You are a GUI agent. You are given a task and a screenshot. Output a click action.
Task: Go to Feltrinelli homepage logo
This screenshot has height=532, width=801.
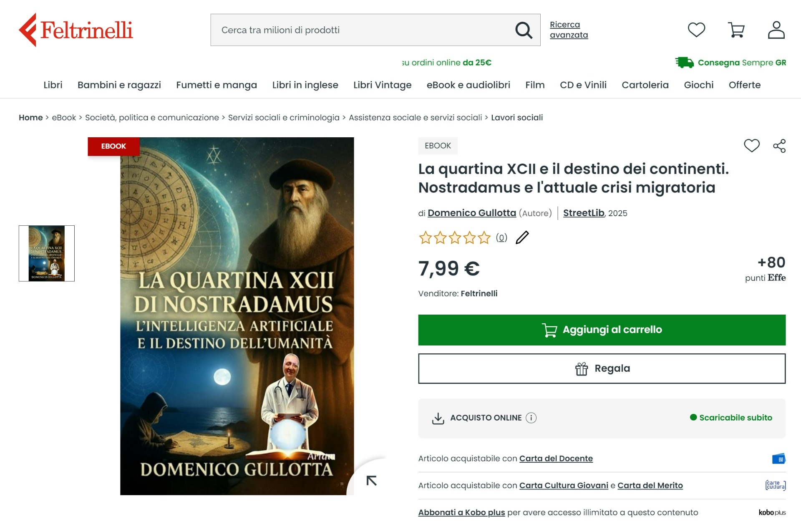tap(76, 30)
